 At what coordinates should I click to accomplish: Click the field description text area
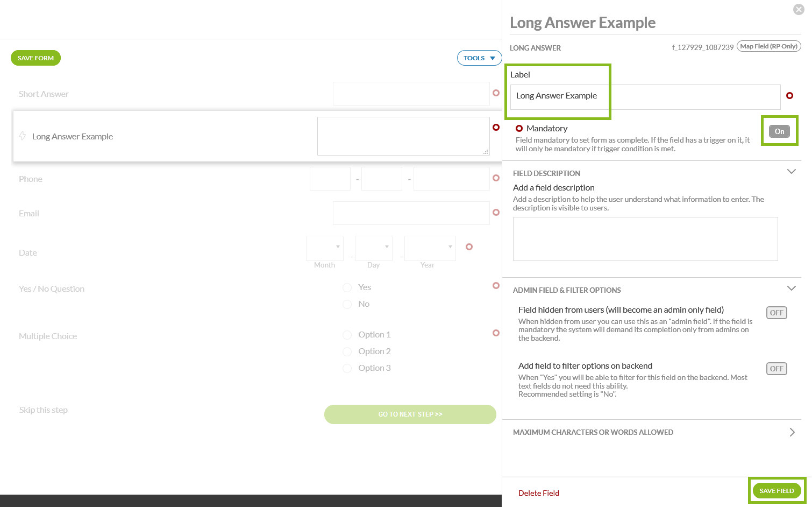(x=645, y=239)
